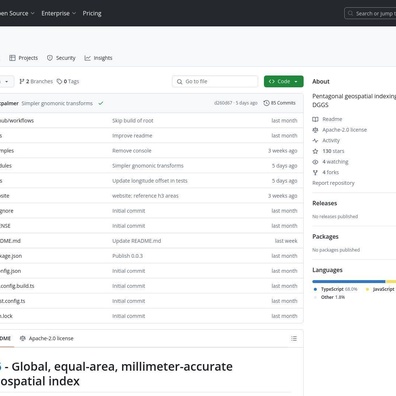
Task: Open the Improve readme commit
Action: click(132, 136)
